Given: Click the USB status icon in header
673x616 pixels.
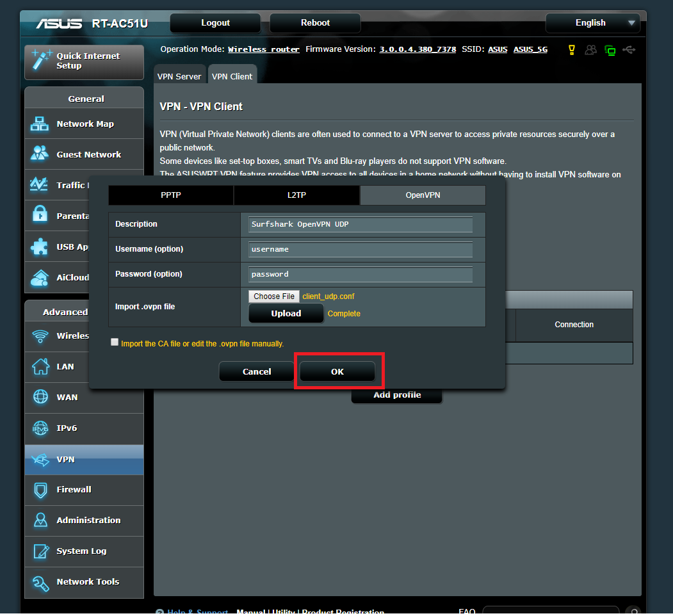Looking at the screenshot, I should tap(629, 50).
